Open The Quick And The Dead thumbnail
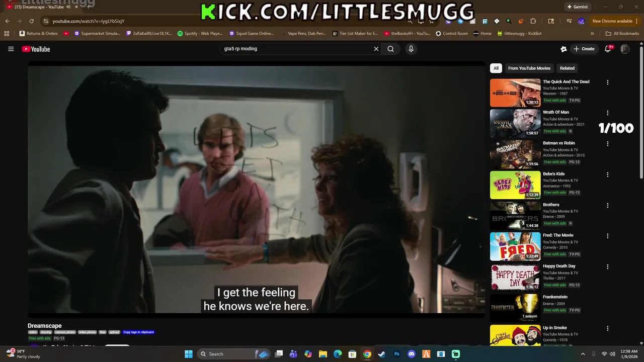This screenshot has height=362, width=644. point(515,93)
